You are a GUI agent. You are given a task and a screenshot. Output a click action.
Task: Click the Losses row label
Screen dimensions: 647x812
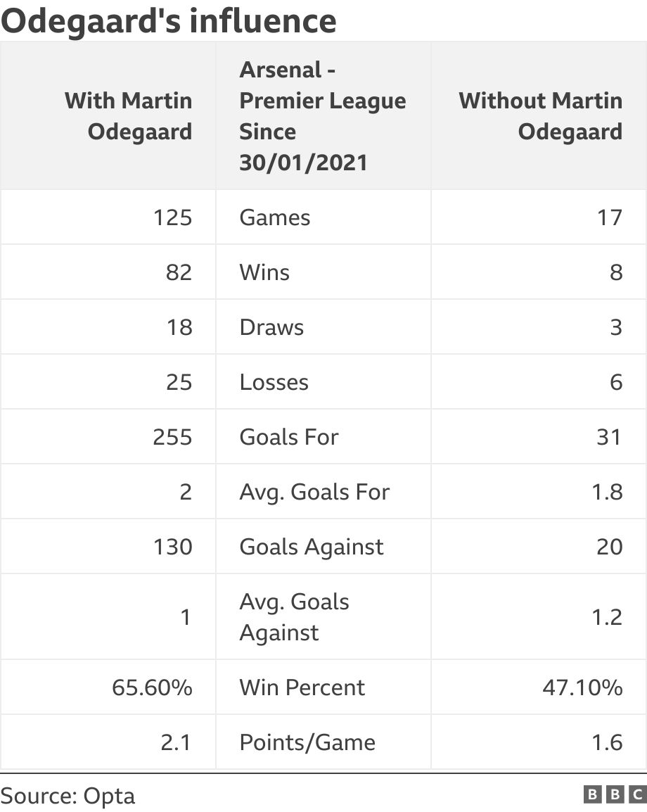(274, 382)
